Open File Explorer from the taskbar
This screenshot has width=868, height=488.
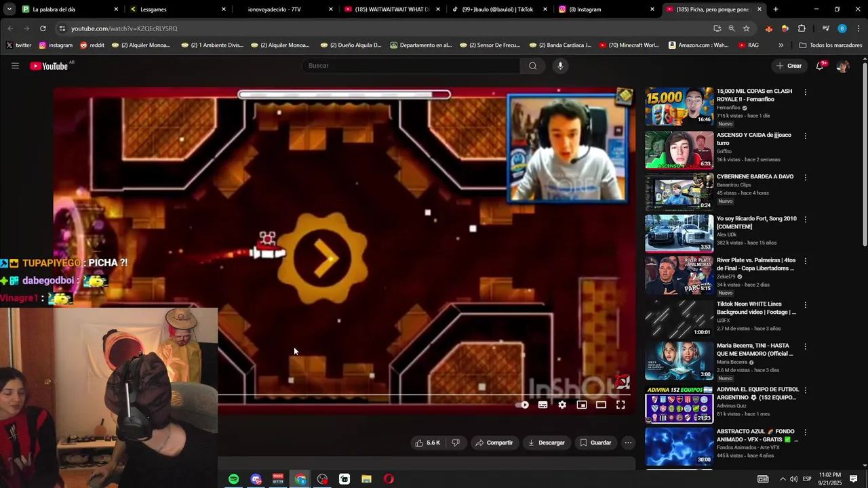(x=366, y=479)
